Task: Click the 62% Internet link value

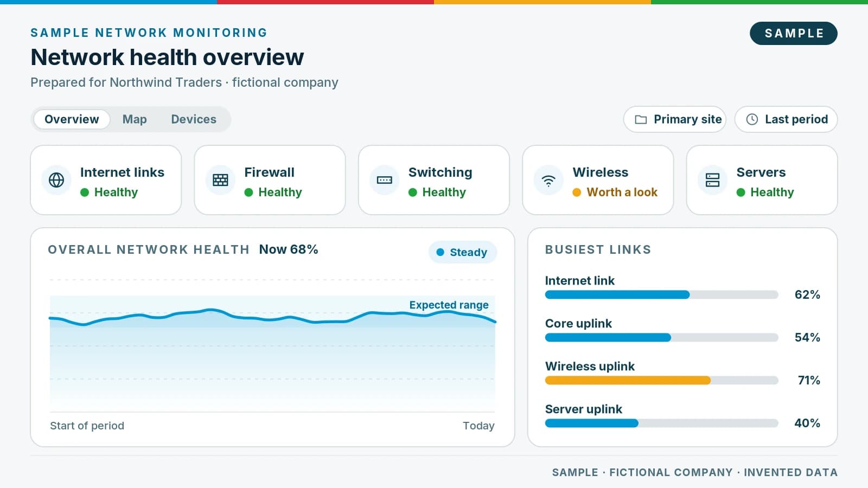Action: [x=807, y=294]
